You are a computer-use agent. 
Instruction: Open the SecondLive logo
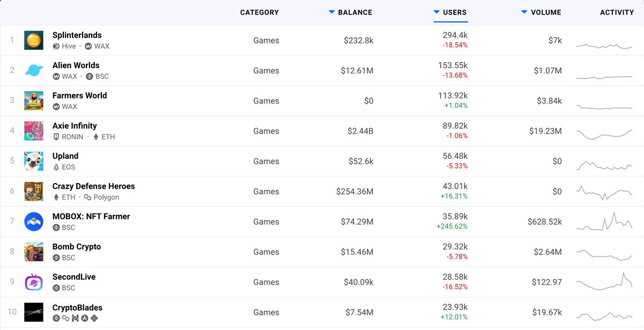[34, 282]
